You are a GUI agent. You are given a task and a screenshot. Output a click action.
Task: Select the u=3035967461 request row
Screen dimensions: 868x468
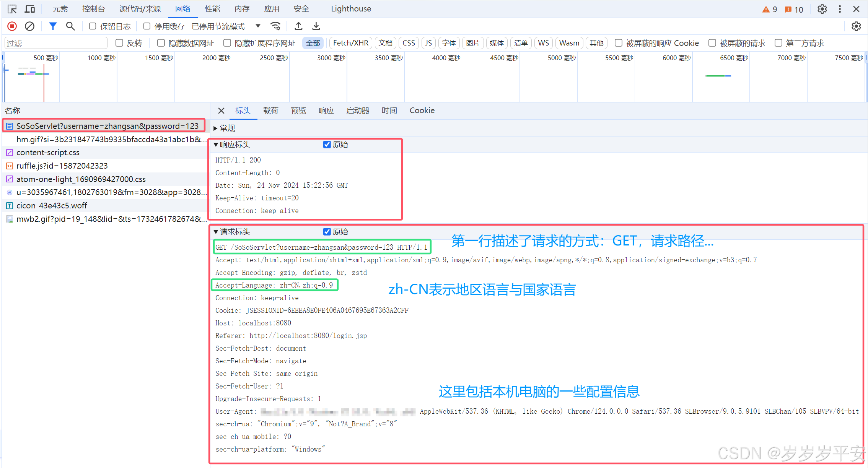click(106, 192)
